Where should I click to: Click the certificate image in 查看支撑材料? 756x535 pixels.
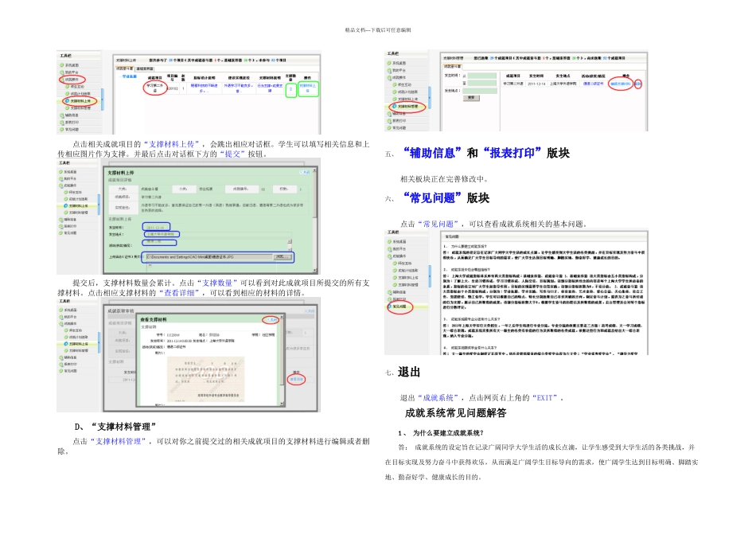tap(206, 380)
